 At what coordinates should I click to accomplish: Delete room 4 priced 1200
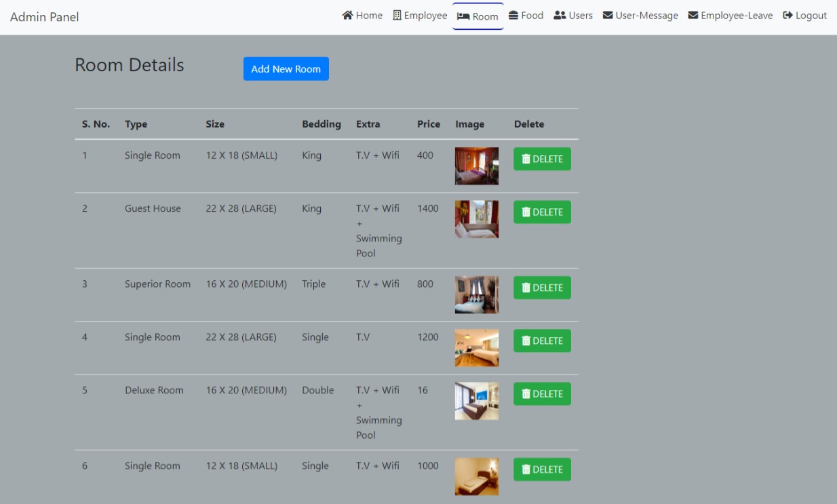(542, 341)
